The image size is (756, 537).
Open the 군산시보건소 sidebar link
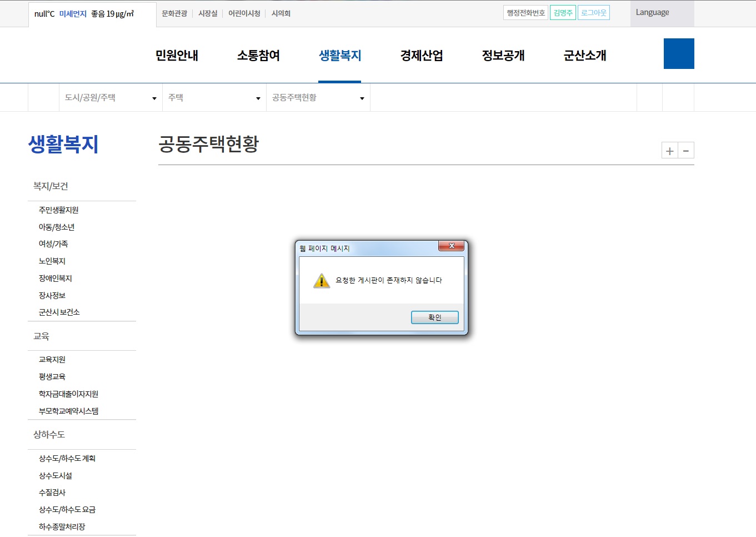click(59, 312)
